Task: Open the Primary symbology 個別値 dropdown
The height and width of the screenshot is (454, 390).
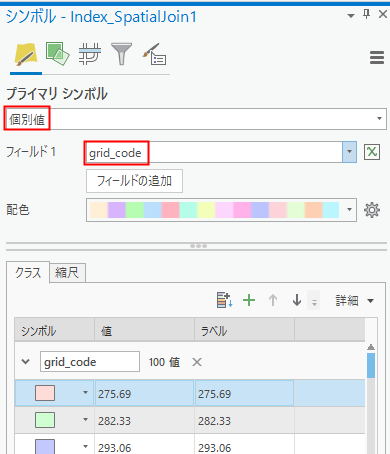Action: pos(196,119)
